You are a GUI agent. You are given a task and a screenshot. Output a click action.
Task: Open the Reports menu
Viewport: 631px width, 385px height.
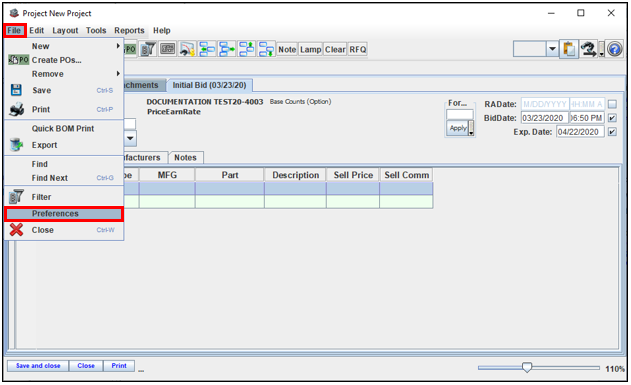[129, 30]
